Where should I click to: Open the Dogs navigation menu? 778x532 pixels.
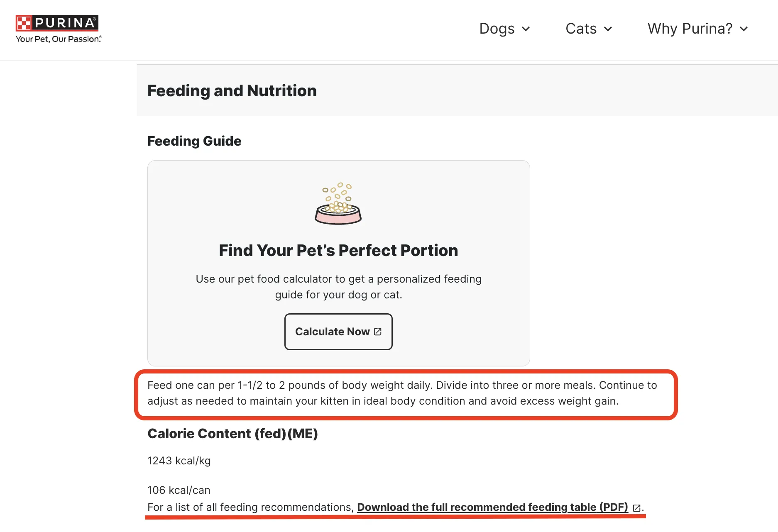[497, 29]
